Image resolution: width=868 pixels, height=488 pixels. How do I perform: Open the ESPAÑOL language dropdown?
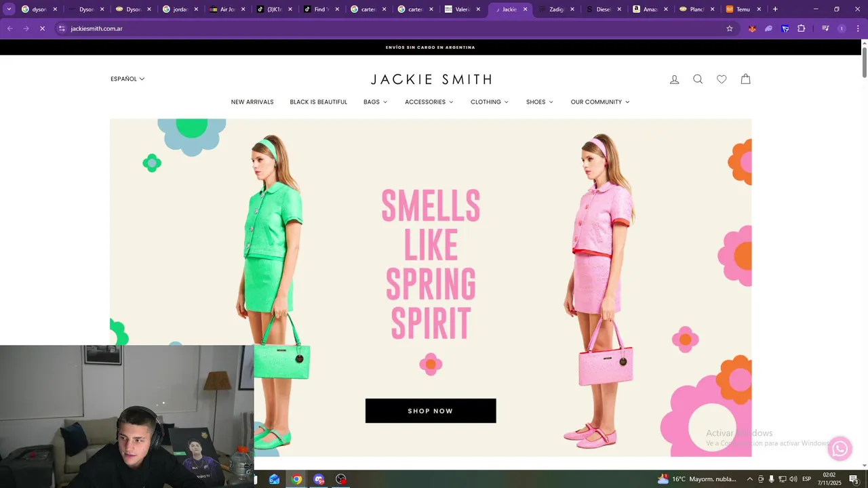(x=127, y=79)
